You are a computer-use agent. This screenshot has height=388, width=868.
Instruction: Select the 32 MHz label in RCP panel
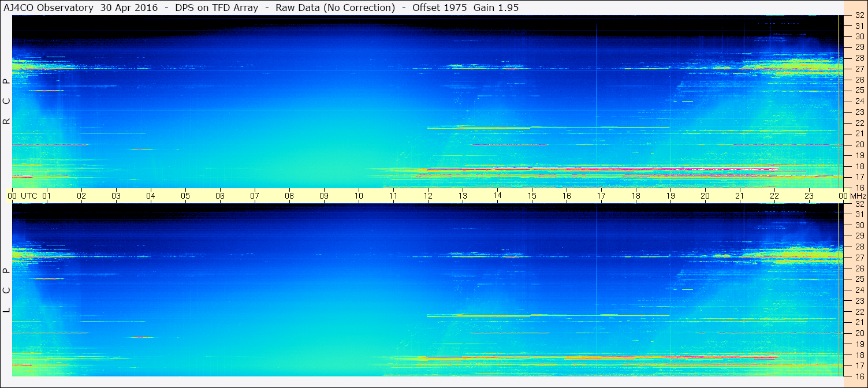coord(859,16)
